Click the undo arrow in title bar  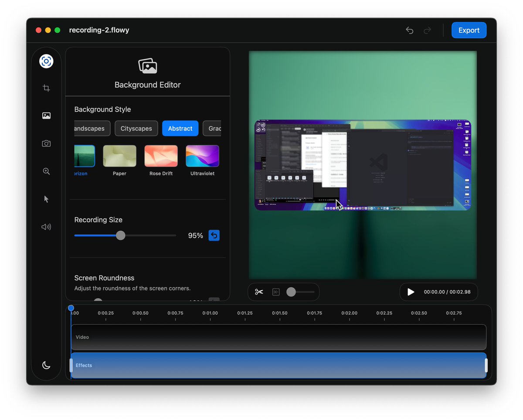pyautogui.click(x=409, y=30)
